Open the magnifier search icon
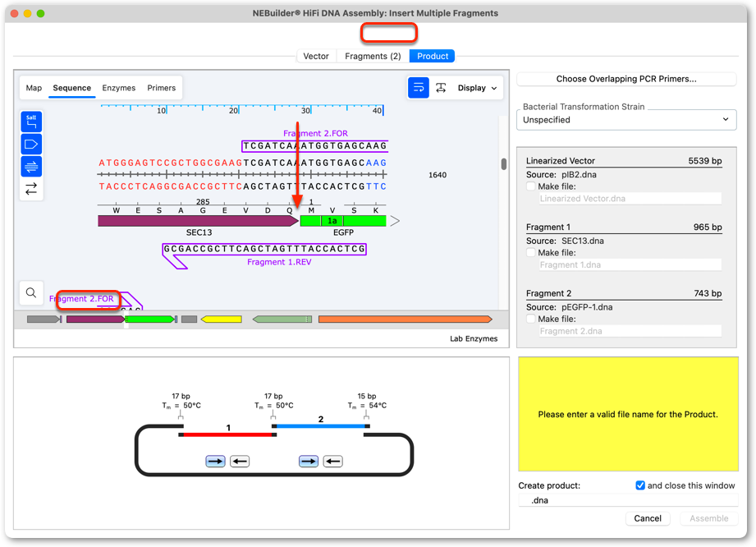 (x=31, y=292)
